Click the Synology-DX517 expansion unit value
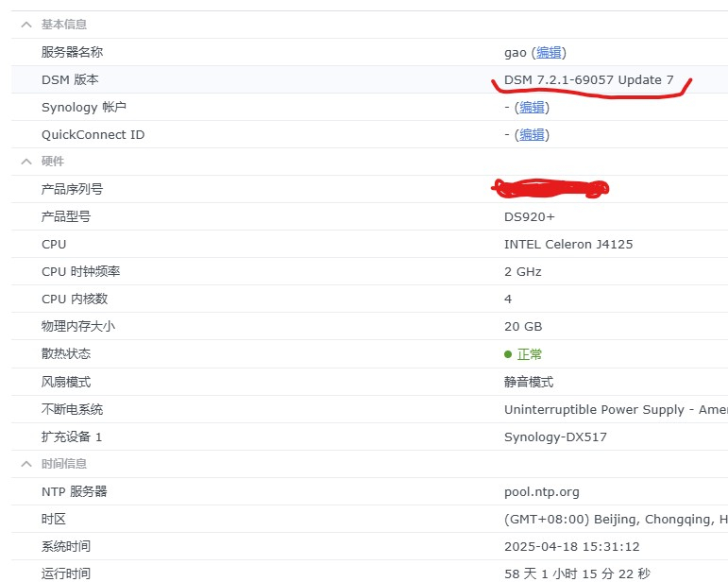 pos(555,437)
